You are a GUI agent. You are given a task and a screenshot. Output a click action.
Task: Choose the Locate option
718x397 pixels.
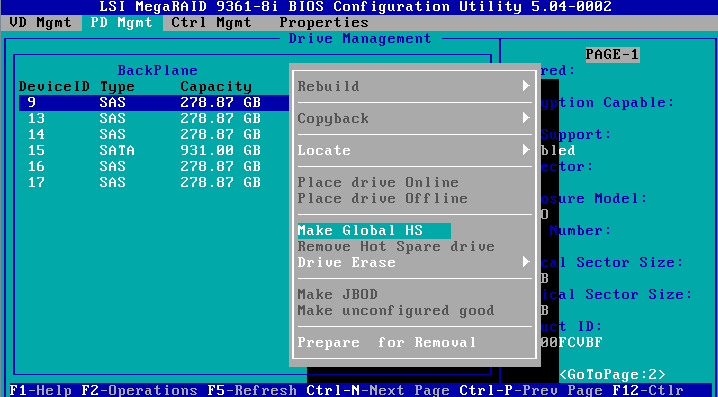point(324,150)
